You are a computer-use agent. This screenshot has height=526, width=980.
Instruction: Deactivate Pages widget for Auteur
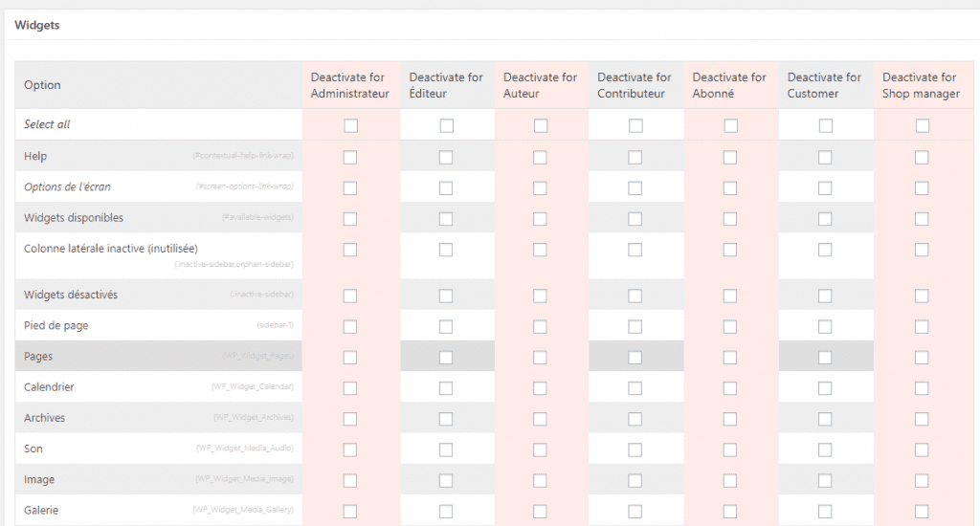[x=541, y=357]
